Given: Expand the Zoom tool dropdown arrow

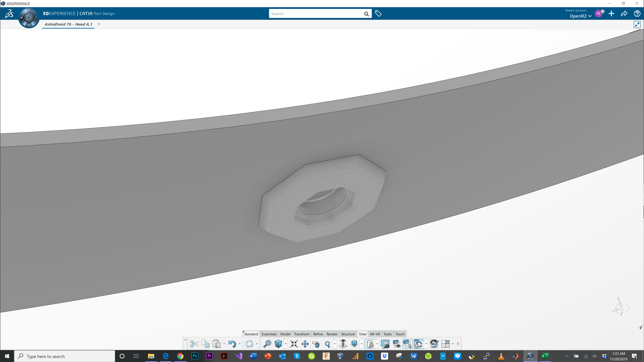Looking at the screenshot, I should click(x=335, y=344).
